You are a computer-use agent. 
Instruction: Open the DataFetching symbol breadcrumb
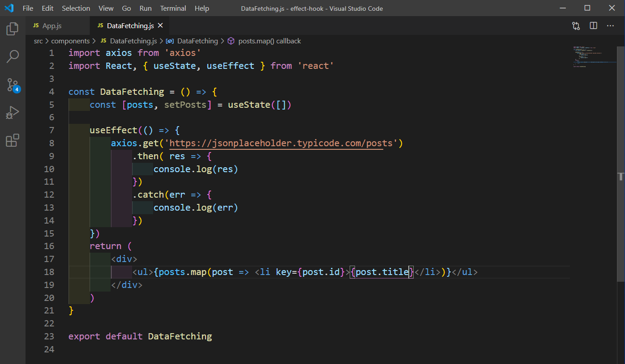point(197,41)
